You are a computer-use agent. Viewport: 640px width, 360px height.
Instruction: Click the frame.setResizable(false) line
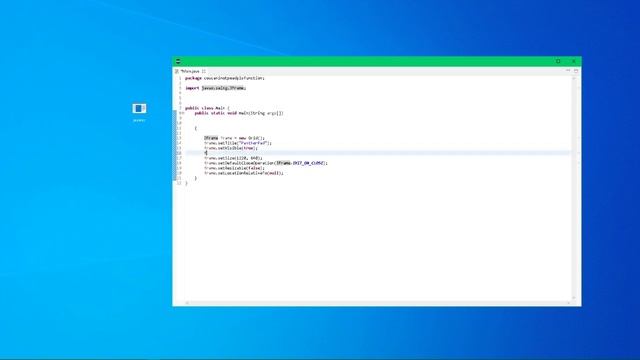(234, 168)
